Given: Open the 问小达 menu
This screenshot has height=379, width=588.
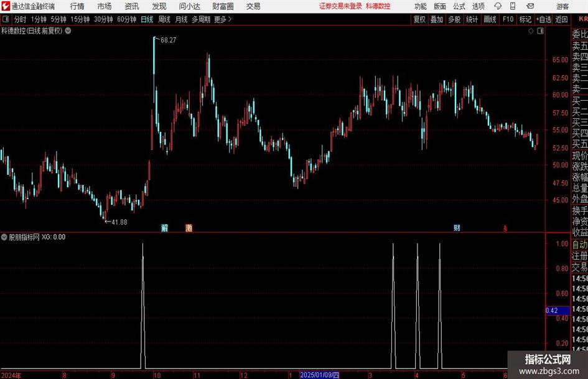Looking at the screenshot, I should pyautogui.click(x=189, y=6).
